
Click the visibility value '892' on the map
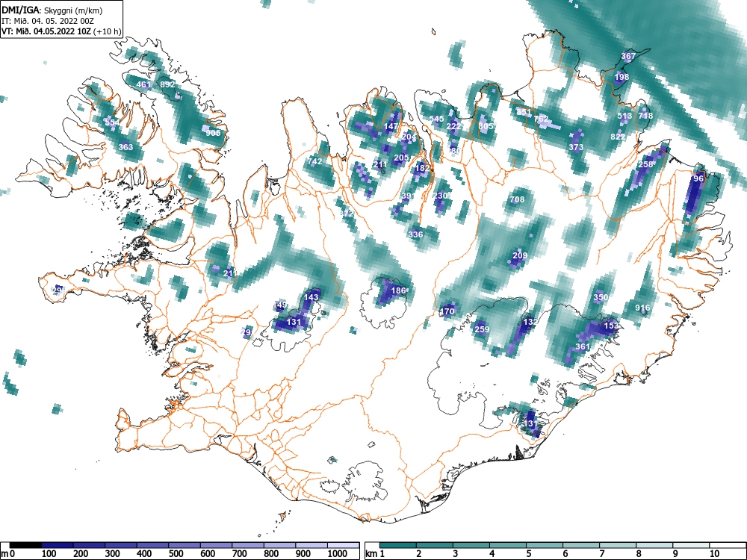[167, 84]
